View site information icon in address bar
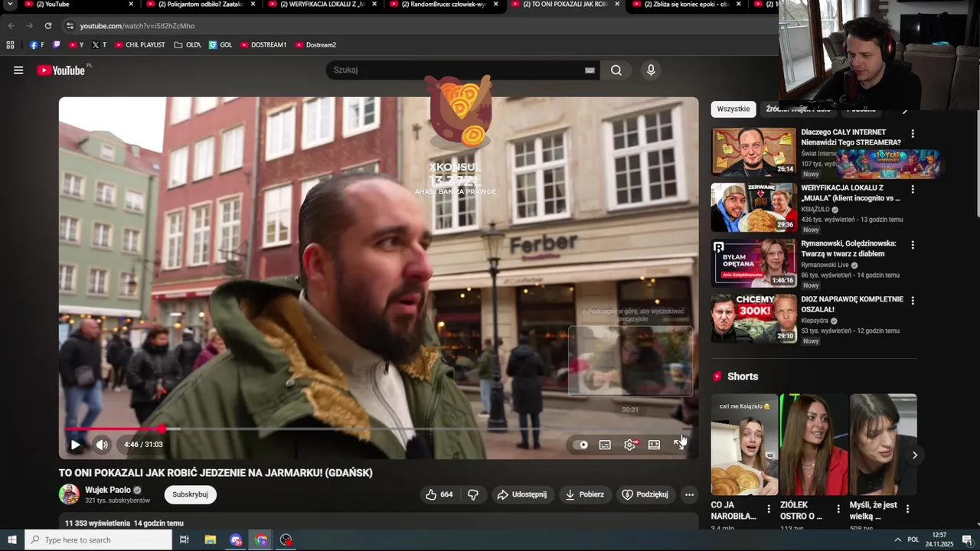The image size is (980, 551). coord(70,26)
